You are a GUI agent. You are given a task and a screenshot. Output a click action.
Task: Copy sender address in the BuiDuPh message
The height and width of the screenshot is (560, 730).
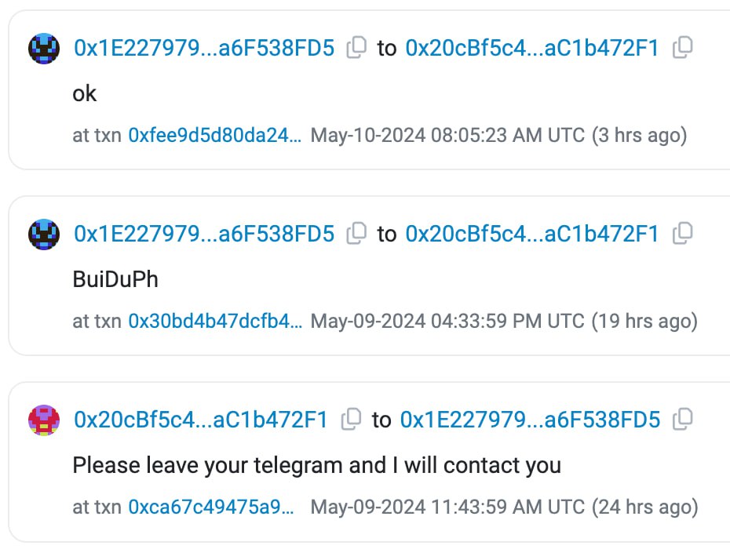[356, 233]
